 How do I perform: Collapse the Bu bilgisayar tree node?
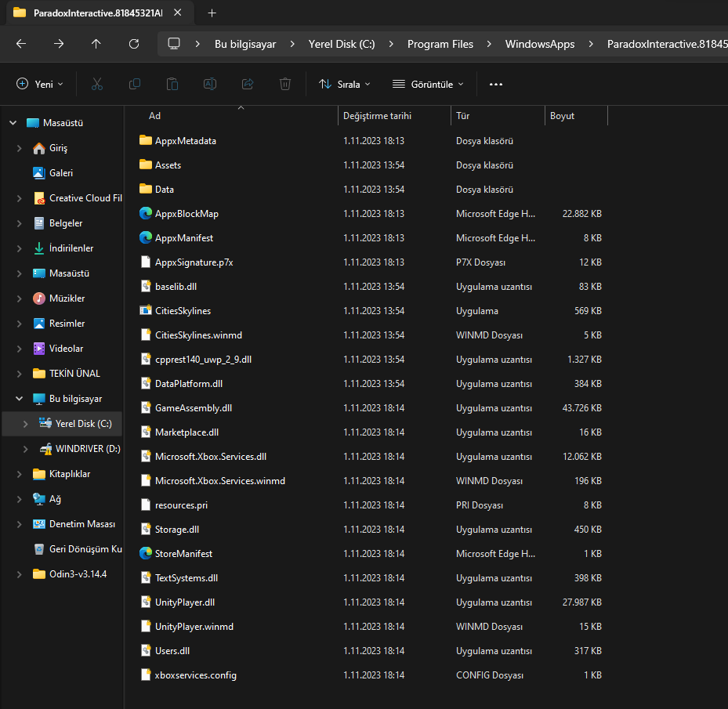click(19, 399)
